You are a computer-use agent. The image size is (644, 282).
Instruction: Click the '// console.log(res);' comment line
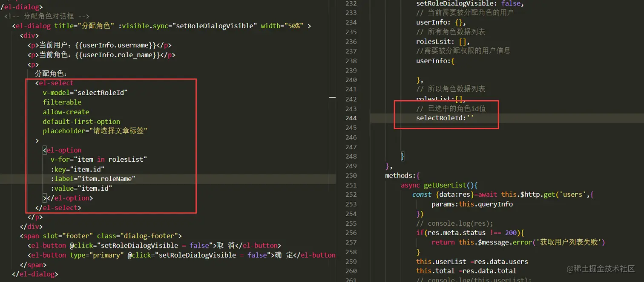point(454,224)
